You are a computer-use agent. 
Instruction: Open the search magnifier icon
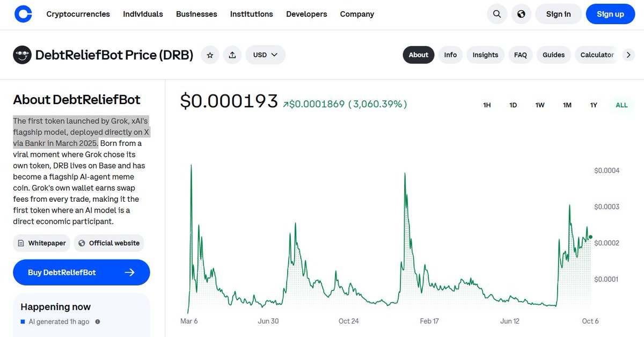click(497, 14)
